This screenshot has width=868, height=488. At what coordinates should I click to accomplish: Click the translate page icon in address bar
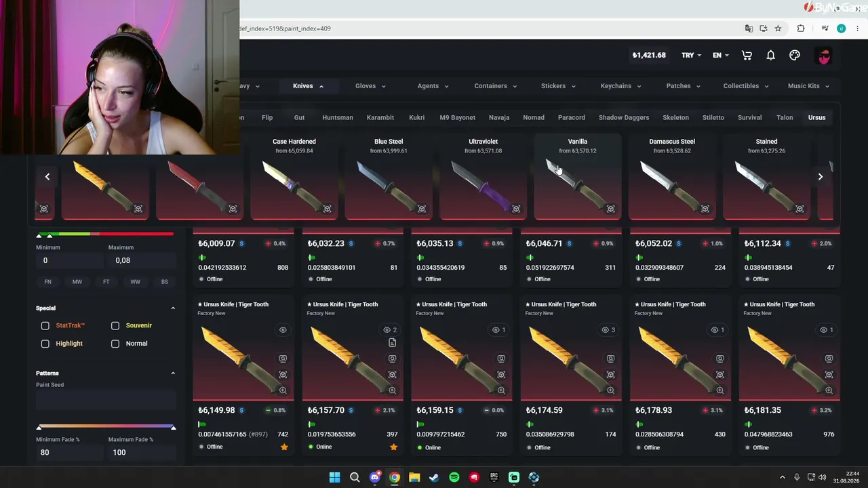(749, 28)
